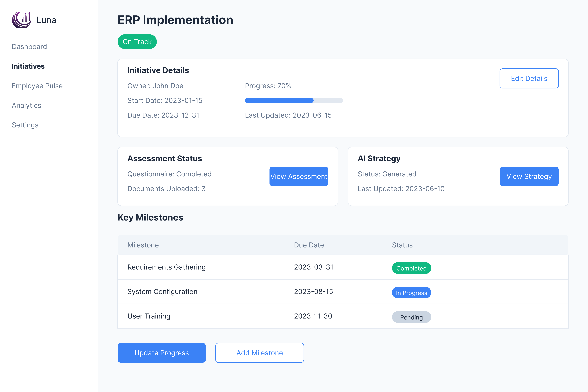Open View Strategy button
This screenshot has height=392, width=588.
pyautogui.click(x=529, y=177)
